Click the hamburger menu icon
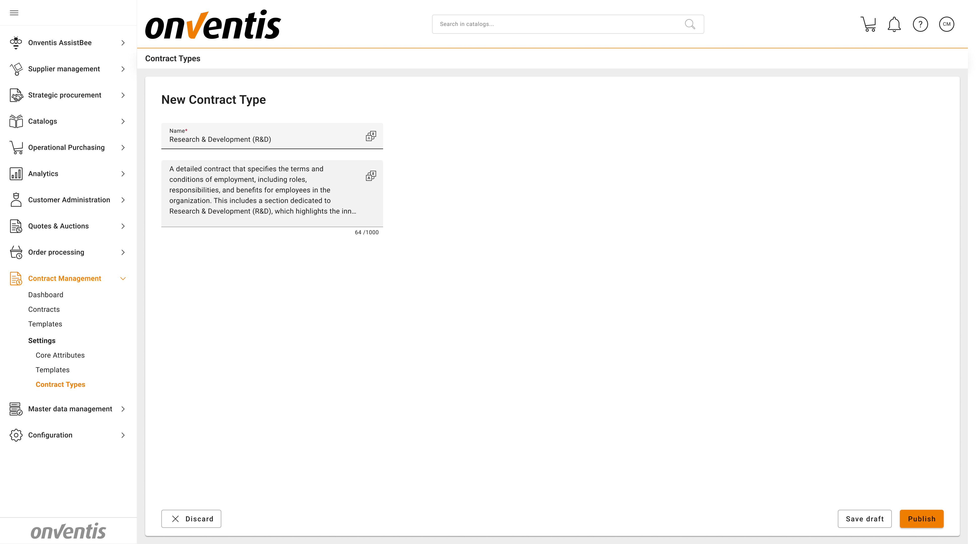Viewport: 980px width, 544px height. click(14, 13)
